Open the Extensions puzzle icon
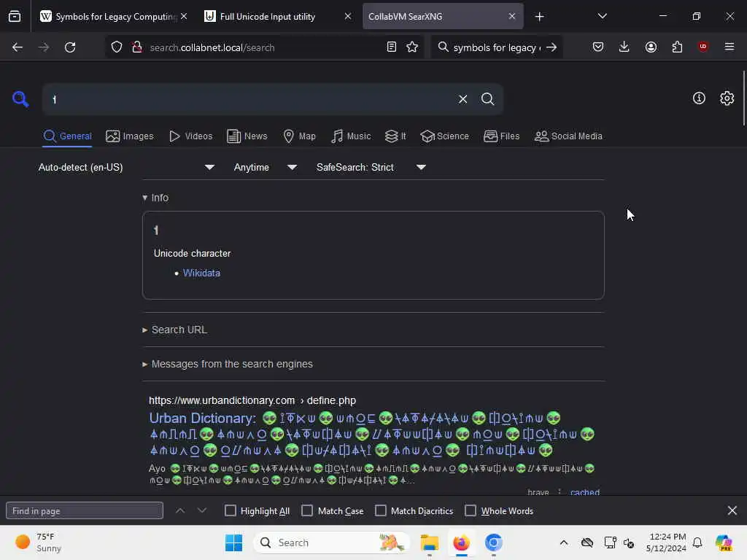 coord(677,47)
